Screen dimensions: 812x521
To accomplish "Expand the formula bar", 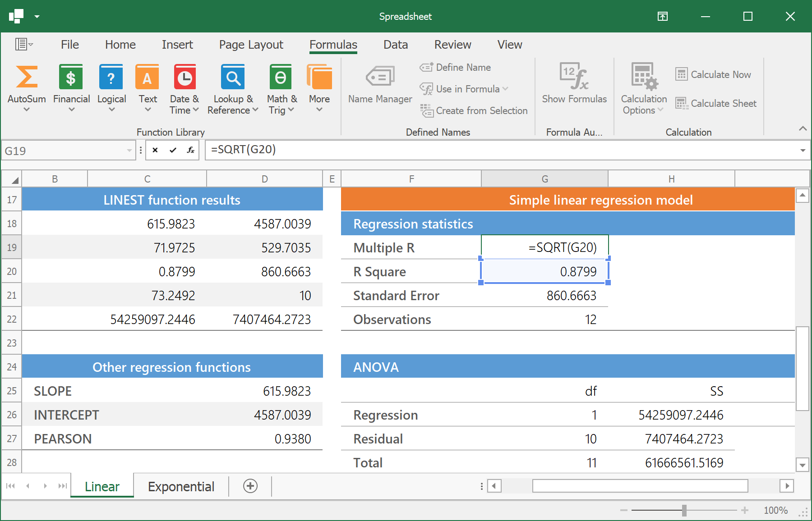I will point(803,151).
